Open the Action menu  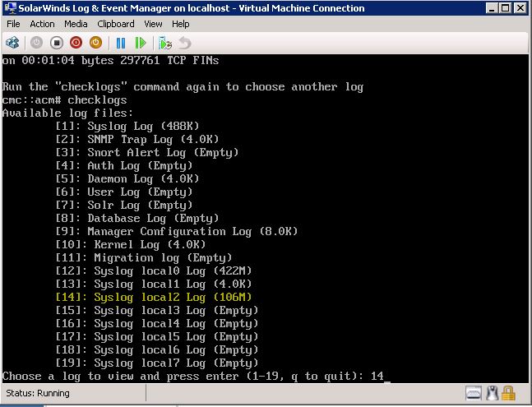coord(42,24)
